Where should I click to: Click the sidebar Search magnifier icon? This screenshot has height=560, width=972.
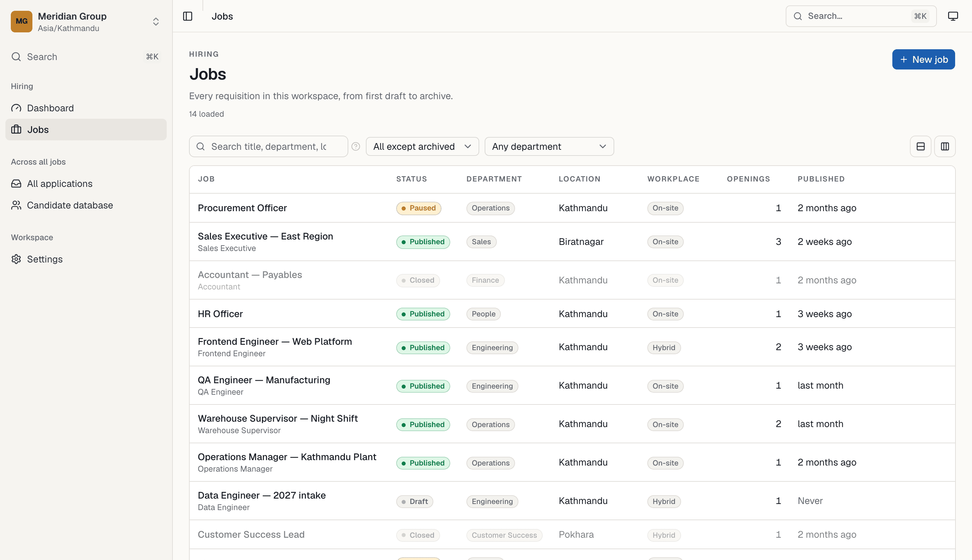pos(16,57)
